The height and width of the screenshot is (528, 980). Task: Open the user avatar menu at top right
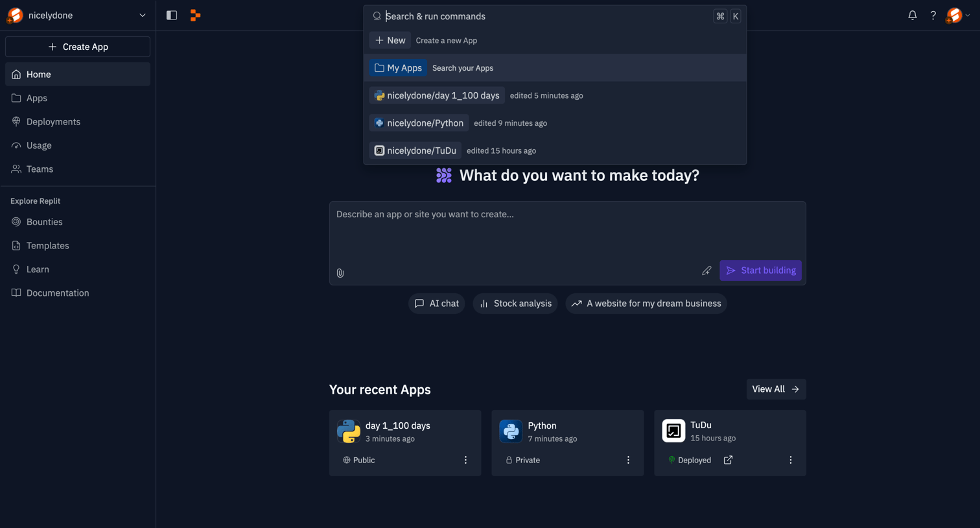tap(958, 16)
